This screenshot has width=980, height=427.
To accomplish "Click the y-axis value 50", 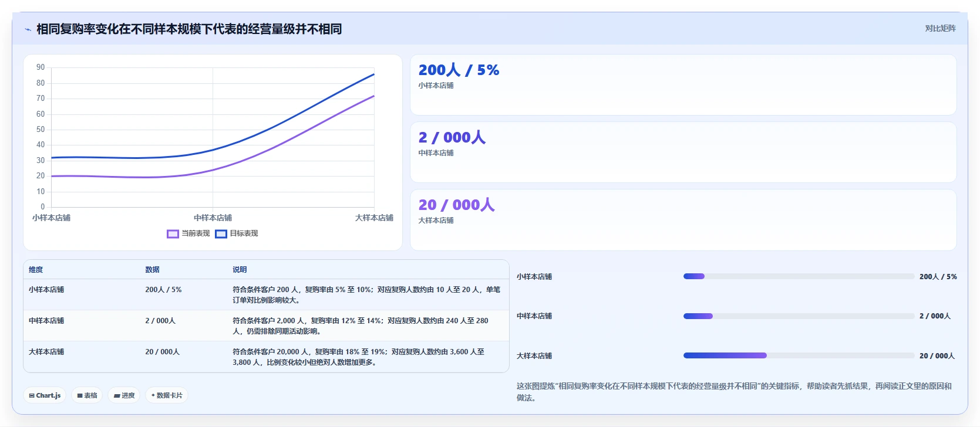I will [x=41, y=130].
